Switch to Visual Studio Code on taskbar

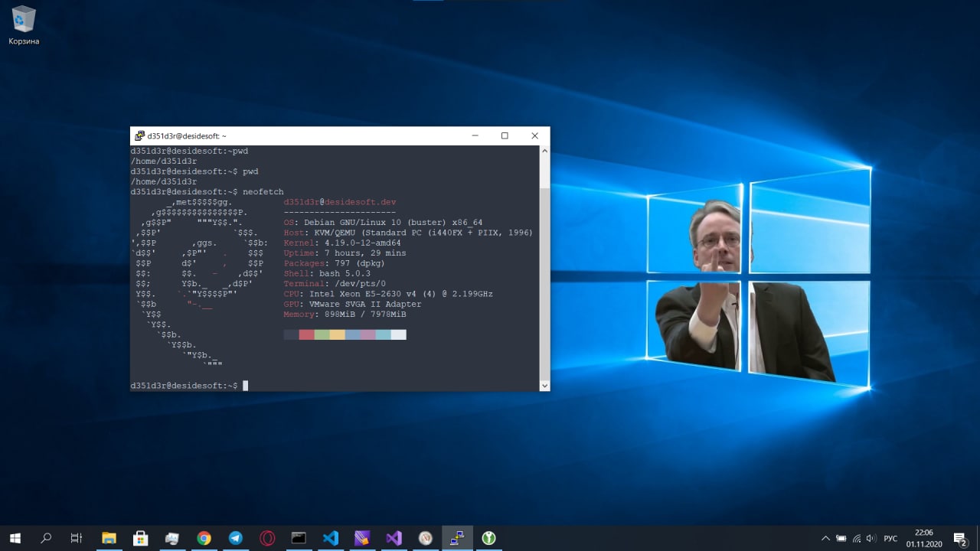330,538
